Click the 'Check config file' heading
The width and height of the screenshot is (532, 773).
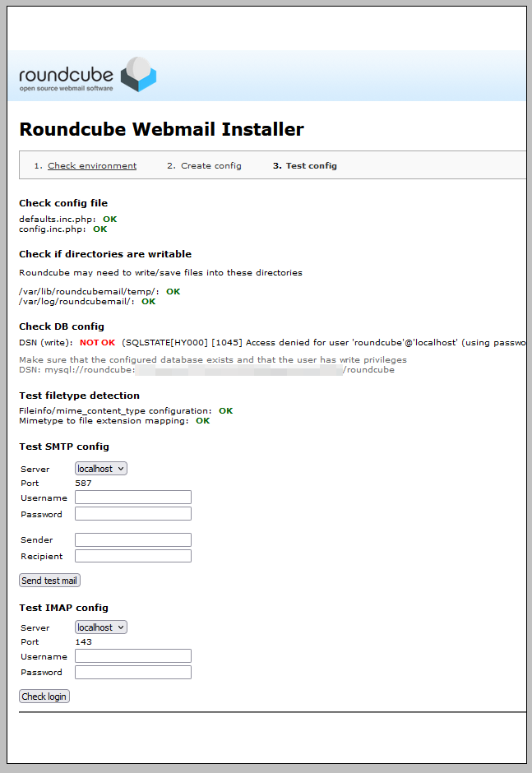pyautogui.click(x=63, y=203)
